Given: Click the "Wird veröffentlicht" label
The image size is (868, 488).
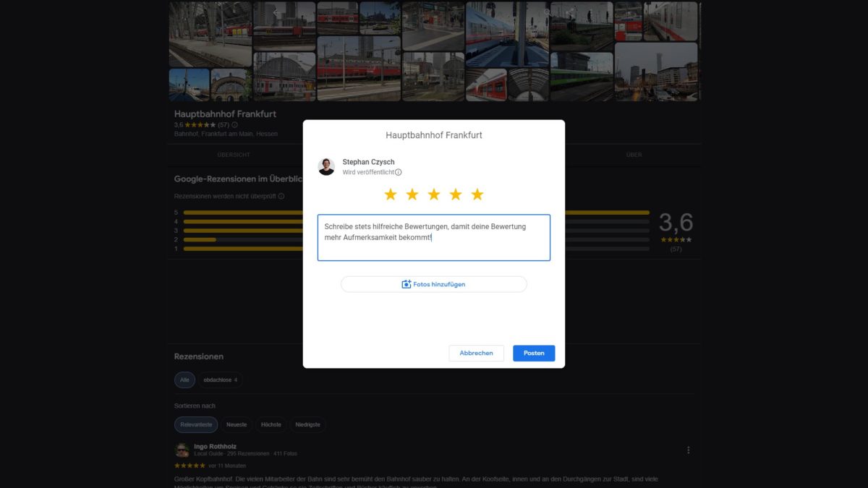Looking at the screenshot, I should [368, 173].
